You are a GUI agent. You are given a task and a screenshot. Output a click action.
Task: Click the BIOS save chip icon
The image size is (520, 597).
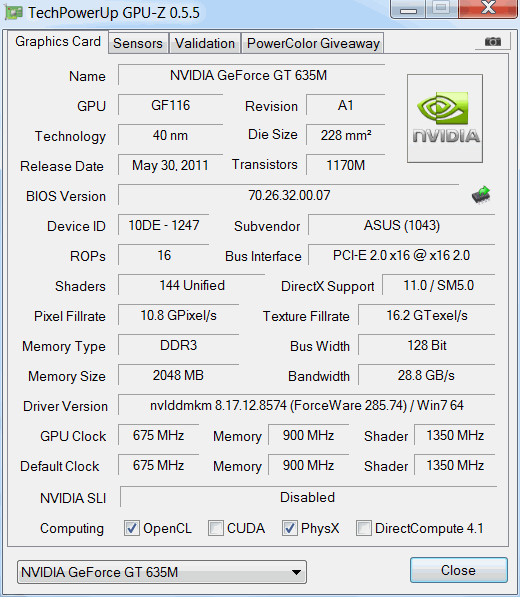[481, 195]
